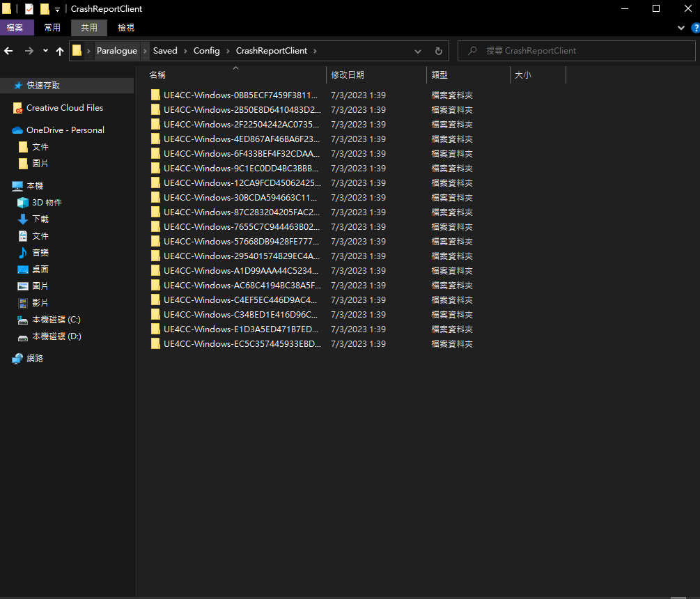Switch to the 共用 ribbon tab
Image resolution: width=700 pixels, height=599 pixels.
point(89,28)
